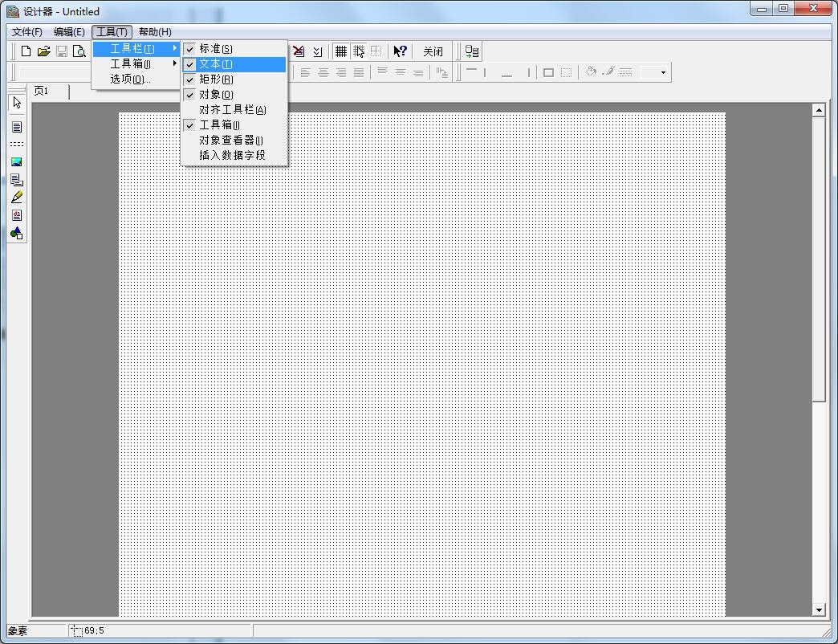This screenshot has height=644, width=838.
Task: Click the line style icon
Action: click(x=626, y=71)
